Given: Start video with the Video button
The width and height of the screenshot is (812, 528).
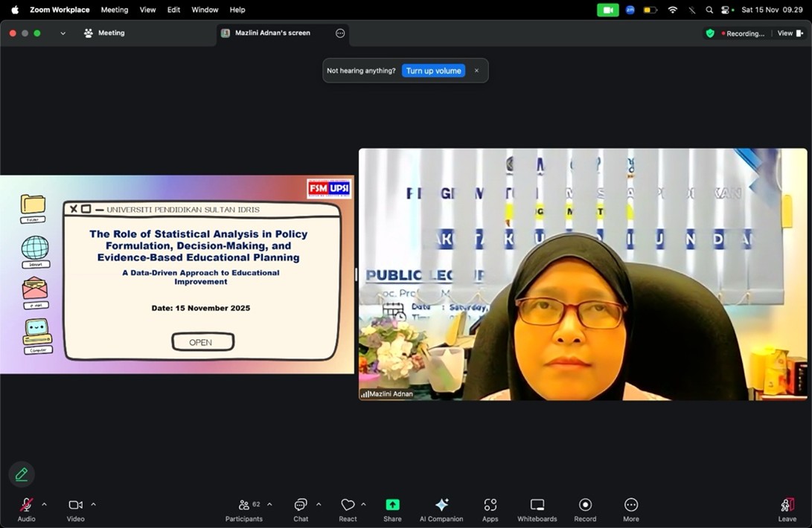Looking at the screenshot, I should [76, 509].
